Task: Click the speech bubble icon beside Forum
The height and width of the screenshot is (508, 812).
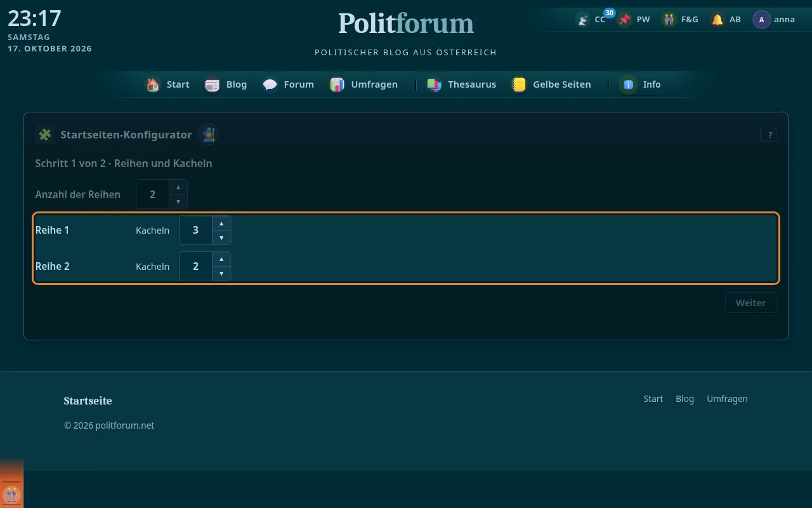Action: [x=270, y=84]
